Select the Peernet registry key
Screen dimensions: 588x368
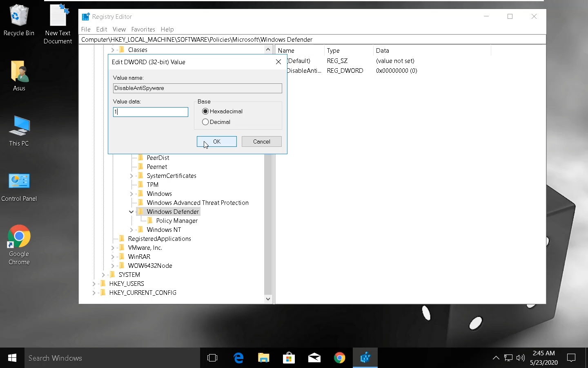click(x=157, y=167)
